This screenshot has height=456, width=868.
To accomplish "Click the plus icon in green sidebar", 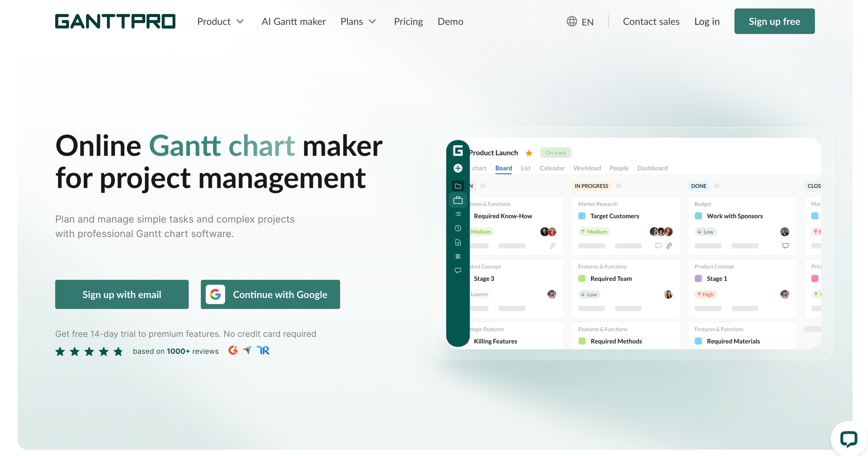I will (x=458, y=168).
